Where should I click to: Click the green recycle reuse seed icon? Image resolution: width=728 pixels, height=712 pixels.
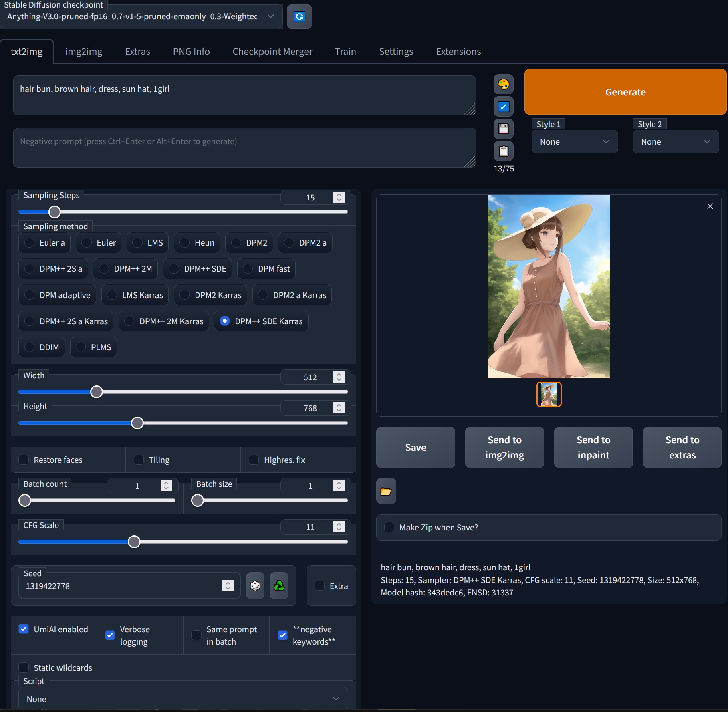click(279, 586)
